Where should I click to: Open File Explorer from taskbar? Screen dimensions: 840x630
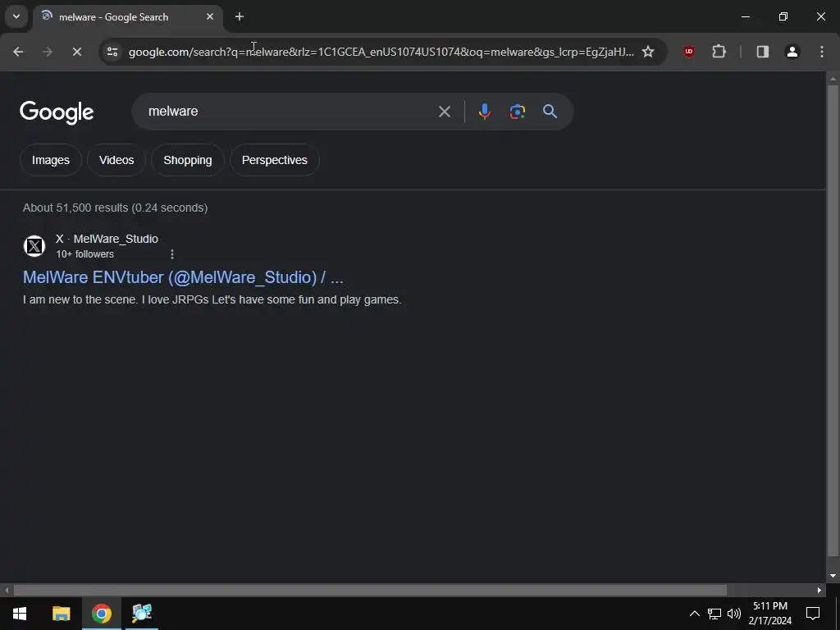(61, 614)
